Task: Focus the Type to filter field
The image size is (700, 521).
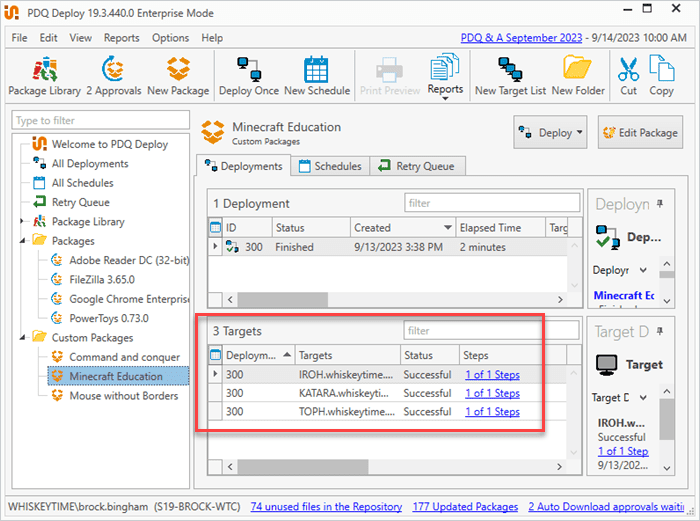Action: point(100,121)
